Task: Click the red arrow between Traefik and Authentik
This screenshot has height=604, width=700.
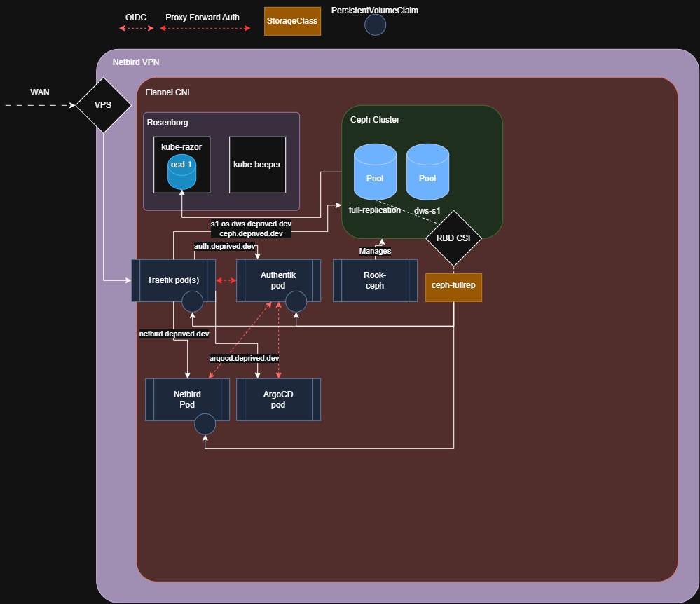Action: pos(226,280)
